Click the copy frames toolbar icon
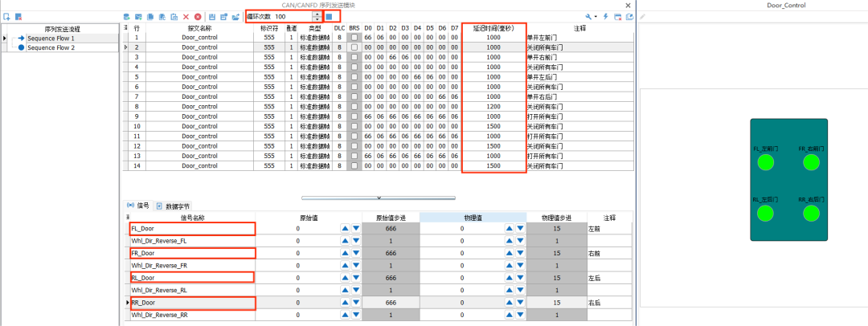Viewport: 868px width, 326px height. (150, 17)
